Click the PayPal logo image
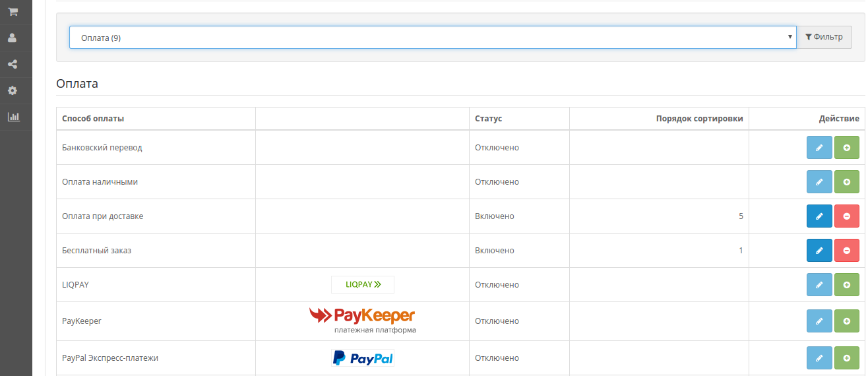 pos(362,358)
